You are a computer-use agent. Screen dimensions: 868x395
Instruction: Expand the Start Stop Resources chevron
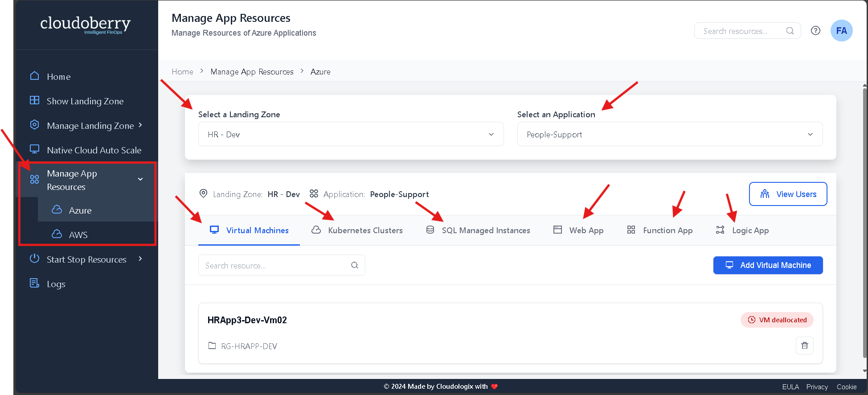click(x=140, y=259)
